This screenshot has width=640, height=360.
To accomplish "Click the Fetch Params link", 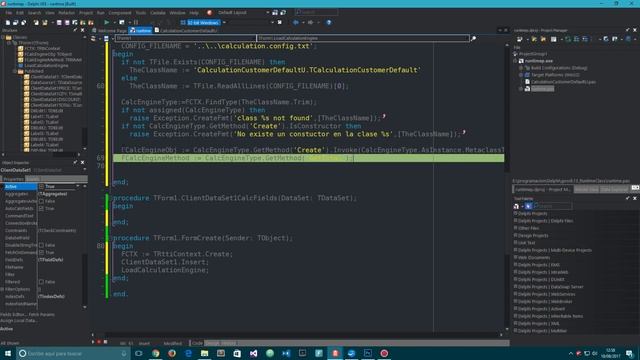I will pos(42,315).
